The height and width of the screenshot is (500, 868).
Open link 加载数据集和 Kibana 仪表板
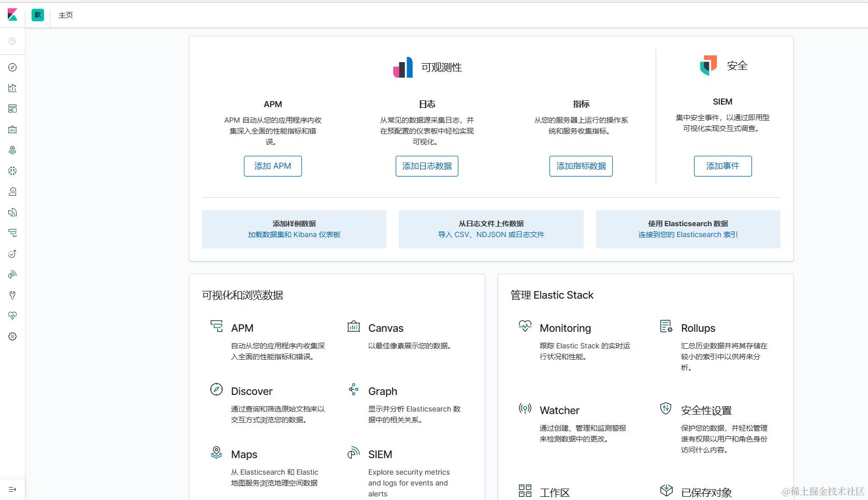point(294,234)
